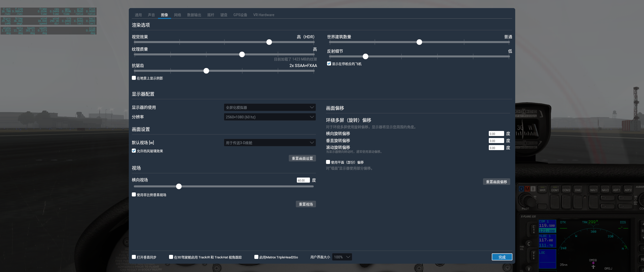Click the 通用 general settings tab
The height and width of the screenshot is (272, 644).
pyautogui.click(x=138, y=15)
